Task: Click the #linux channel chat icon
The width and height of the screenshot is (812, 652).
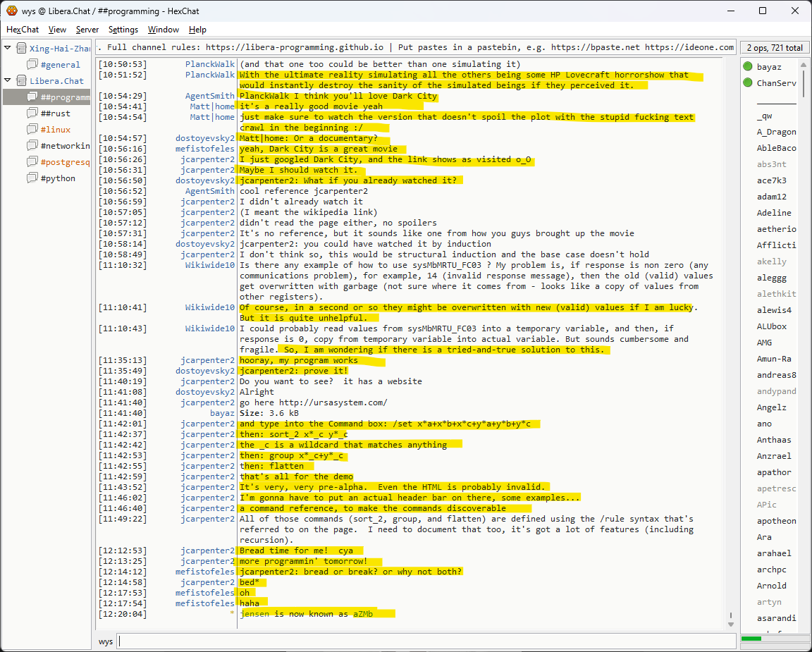Action: 32,130
